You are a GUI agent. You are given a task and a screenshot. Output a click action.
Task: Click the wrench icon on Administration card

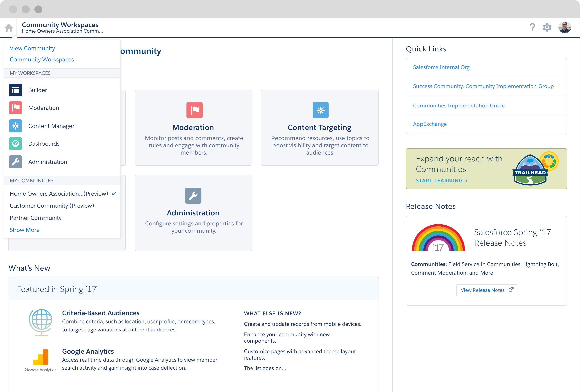click(193, 196)
